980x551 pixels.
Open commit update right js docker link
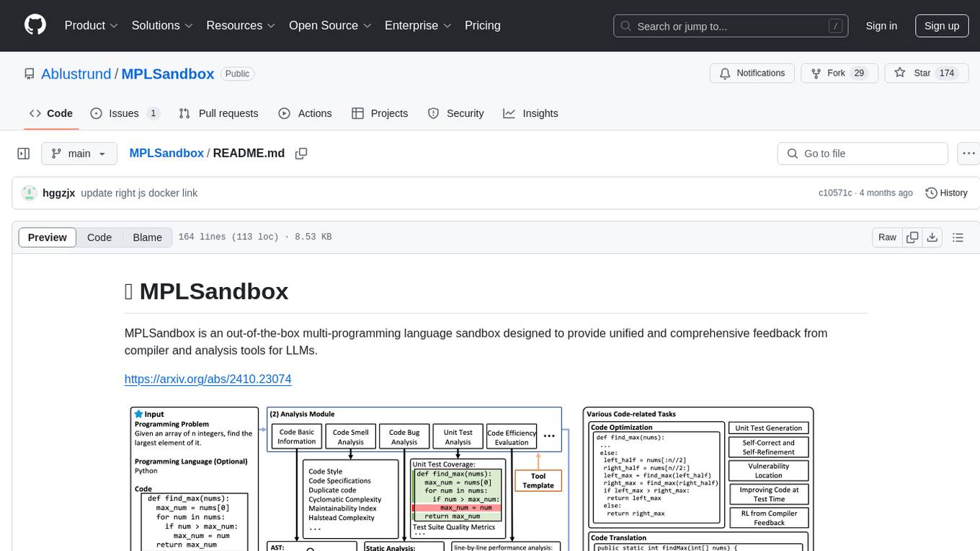139,193
